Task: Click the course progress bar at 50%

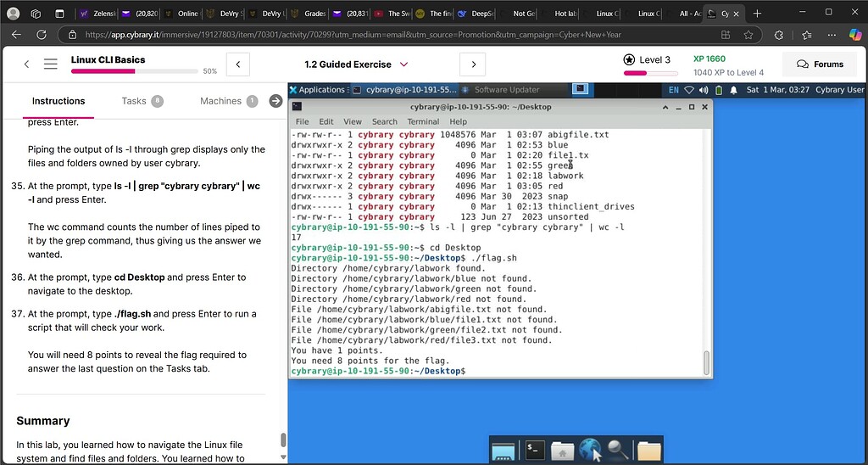Action: (134, 71)
